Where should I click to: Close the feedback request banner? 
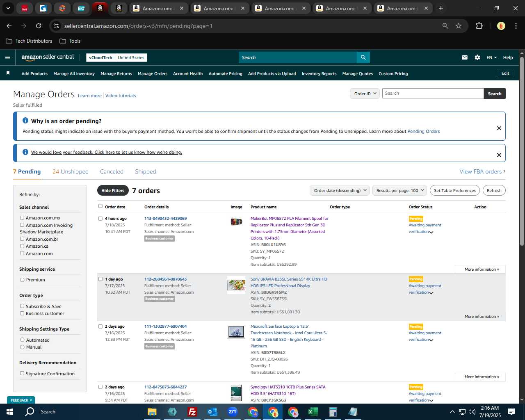(x=499, y=155)
